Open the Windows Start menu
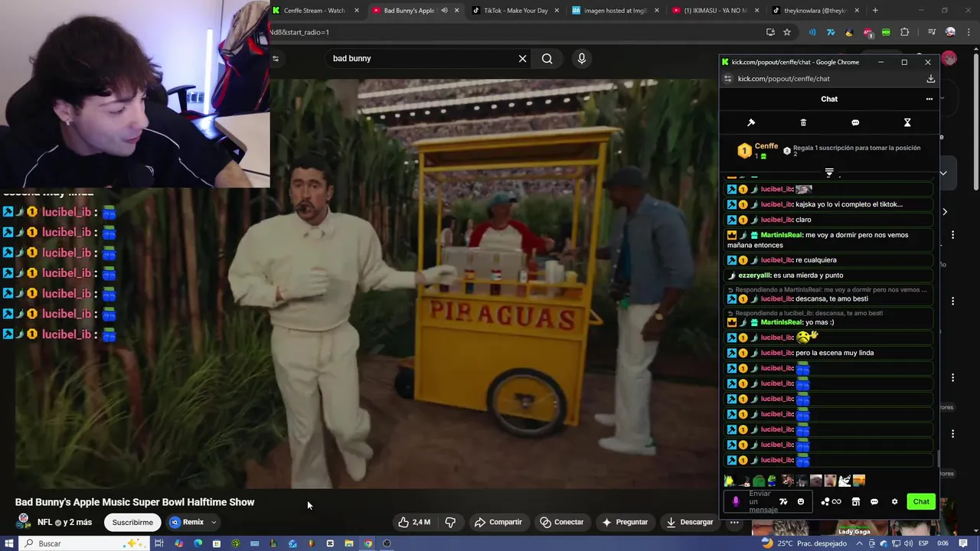This screenshot has height=551, width=980. pyautogui.click(x=8, y=543)
